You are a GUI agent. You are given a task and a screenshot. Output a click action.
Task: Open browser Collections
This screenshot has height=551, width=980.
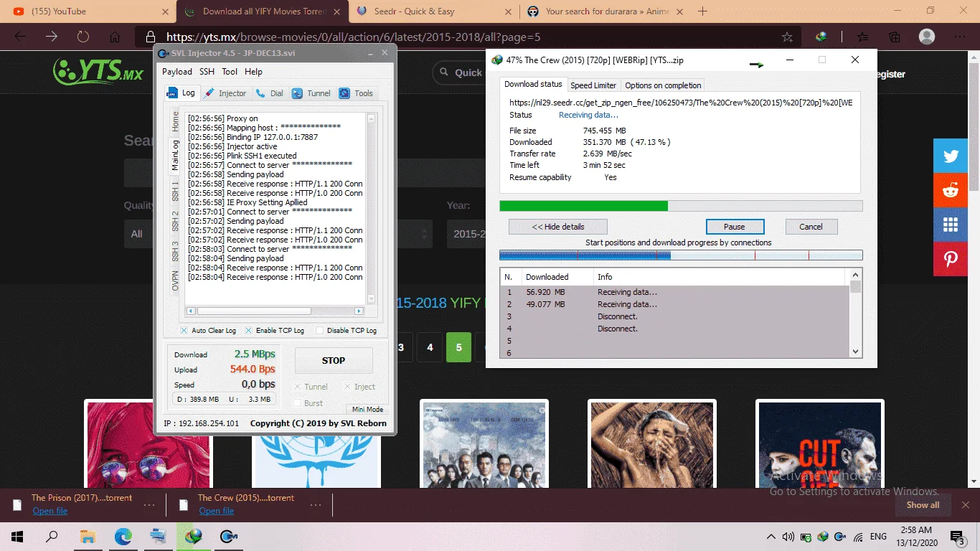(x=894, y=37)
